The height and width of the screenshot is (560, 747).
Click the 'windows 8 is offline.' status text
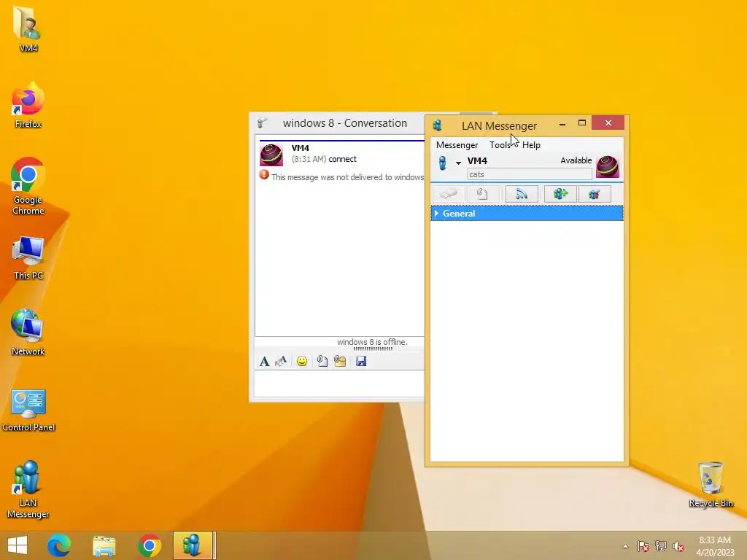point(372,342)
